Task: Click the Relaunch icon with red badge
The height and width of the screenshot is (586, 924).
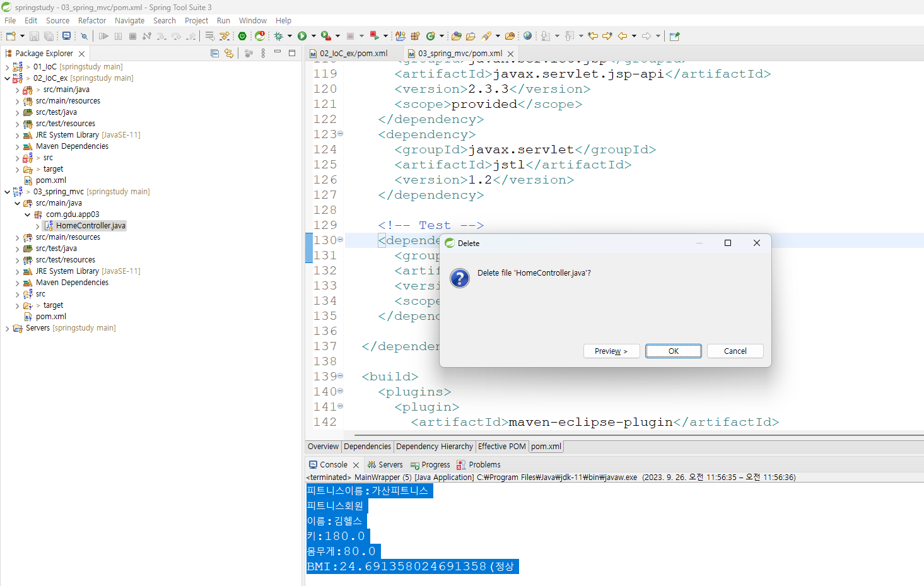Action: click(x=260, y=36)
